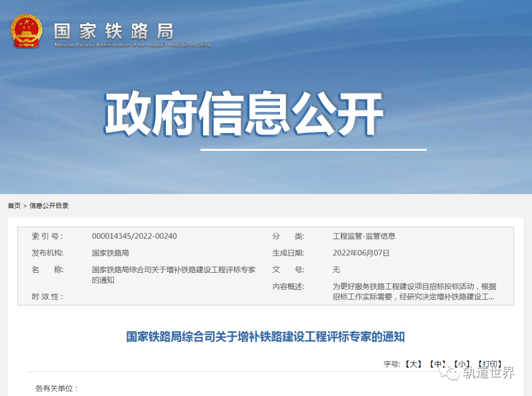
Task: Click the national emblem logo
Action: click(x=27, y=31)
